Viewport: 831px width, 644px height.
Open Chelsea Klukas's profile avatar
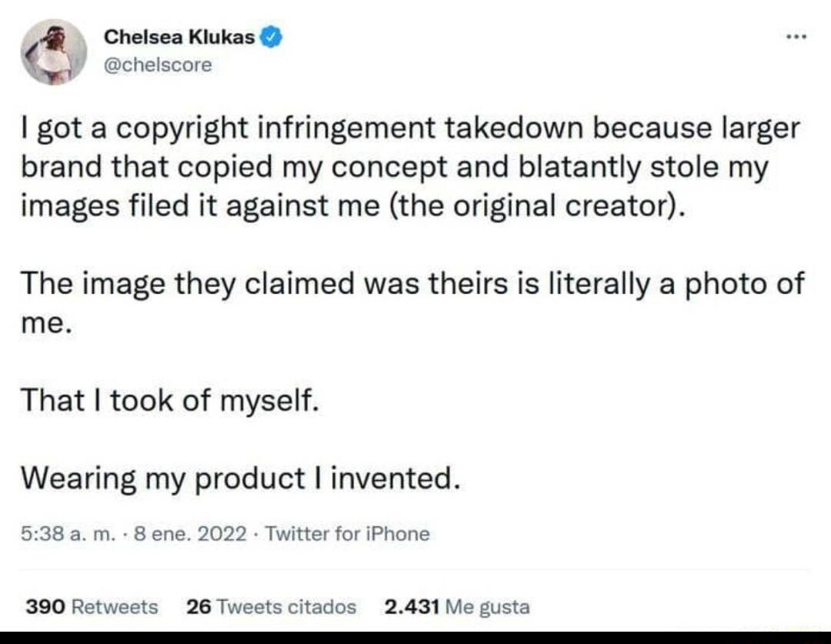[x=52, y=51]
